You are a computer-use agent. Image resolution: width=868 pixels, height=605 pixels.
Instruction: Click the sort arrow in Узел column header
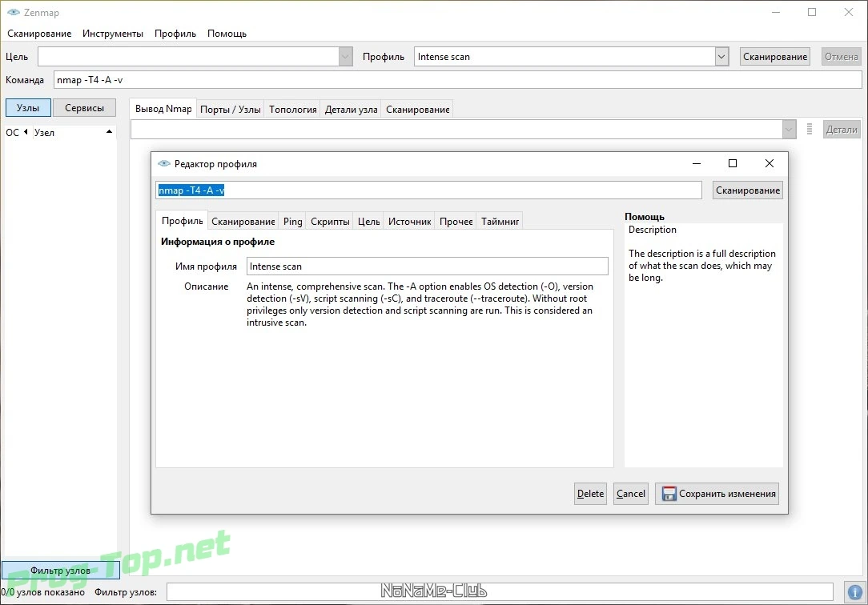coord(109,131)
